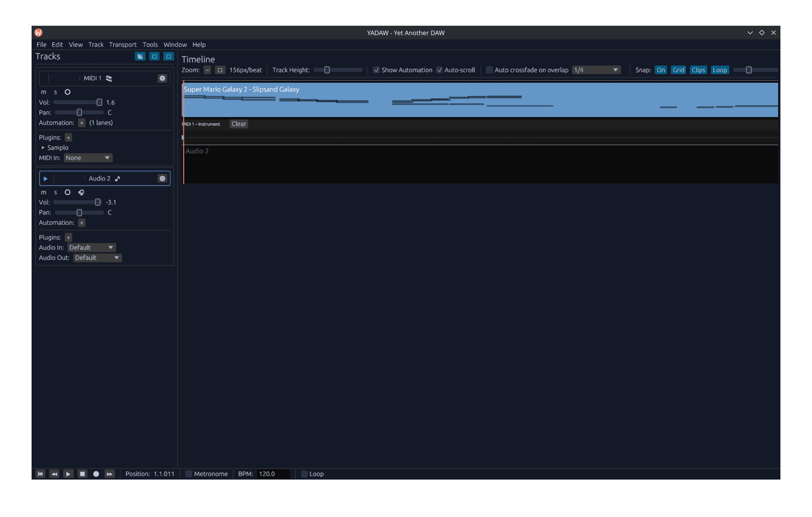
Task: Open the Tools menu
Action: (150, 45)
